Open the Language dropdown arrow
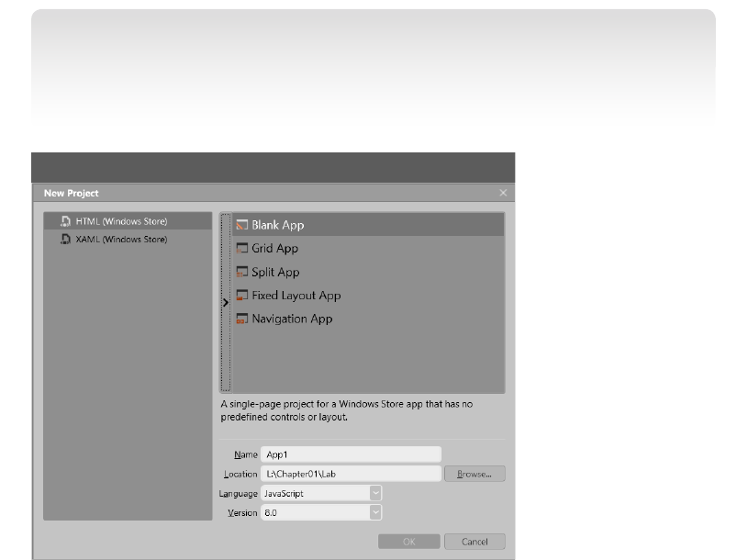 (x=375, y=493)
